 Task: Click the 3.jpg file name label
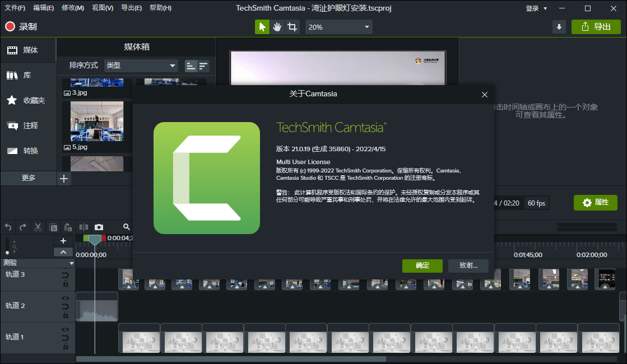(x=80, y=93)
